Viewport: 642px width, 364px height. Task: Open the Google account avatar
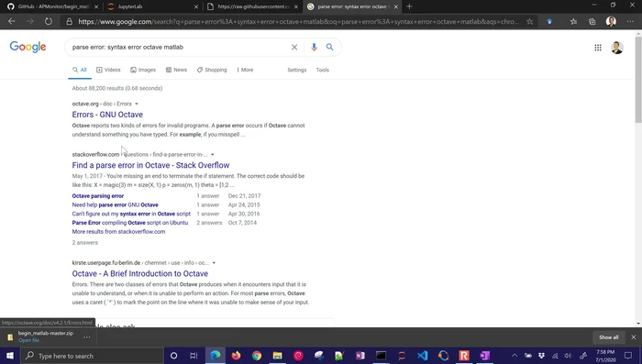(x=617, y=48)
